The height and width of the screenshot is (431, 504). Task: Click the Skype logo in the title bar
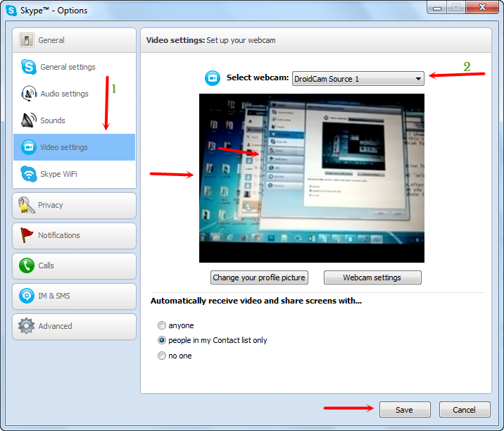click(x=11, y=11)
